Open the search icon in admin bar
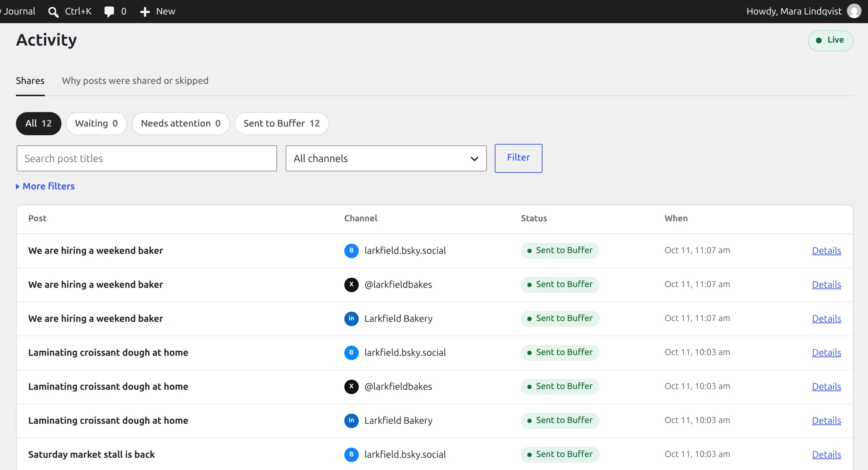Viewport: 868px width, 470px height. point(53,12)
